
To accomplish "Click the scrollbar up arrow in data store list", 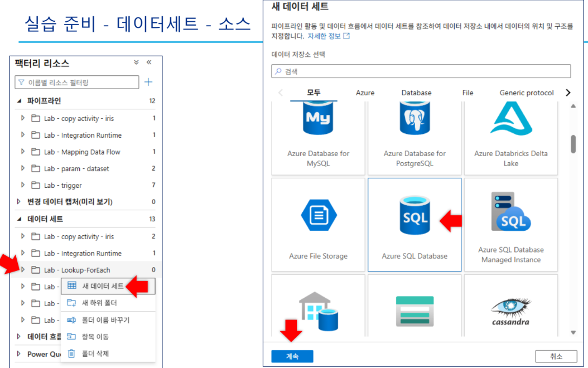I will point(573,106).
